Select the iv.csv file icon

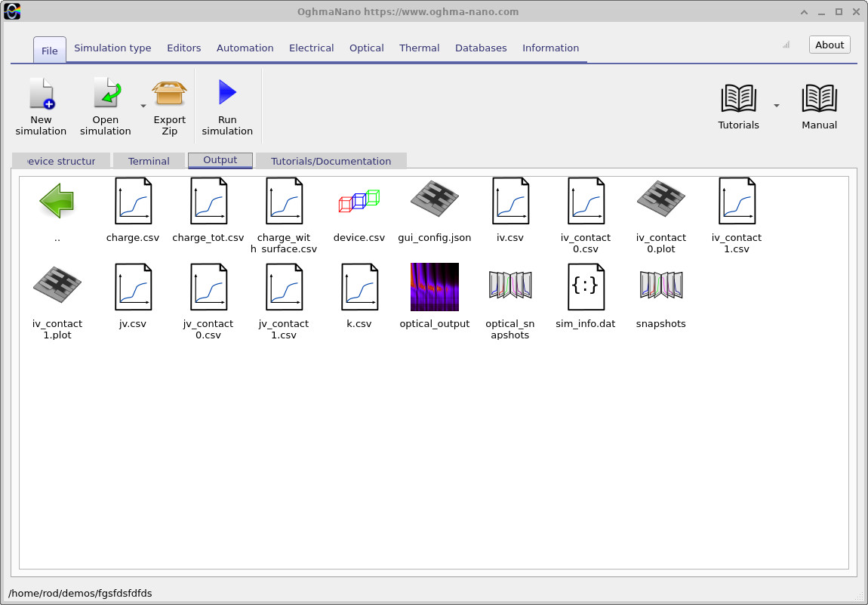click(510, 201)
